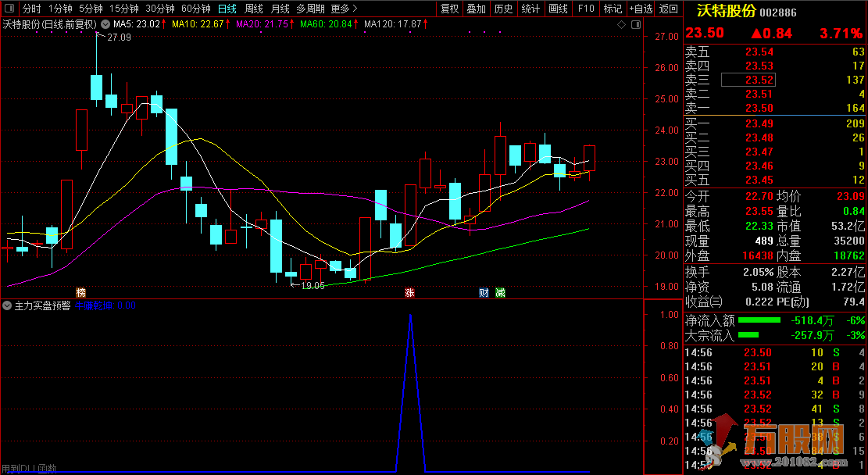The image size is (868, 475).
Task: Click the 卖四 price 23.53
Action: tap(759, 66)
